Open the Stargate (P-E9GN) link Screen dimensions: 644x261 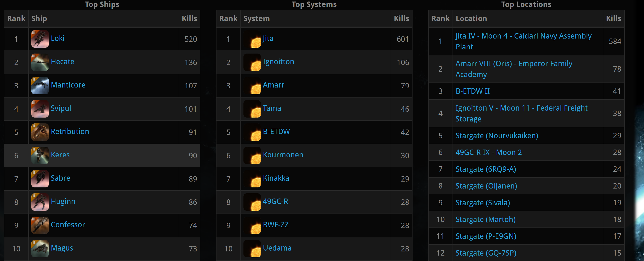pyautogui.click(x=486, y=236)
